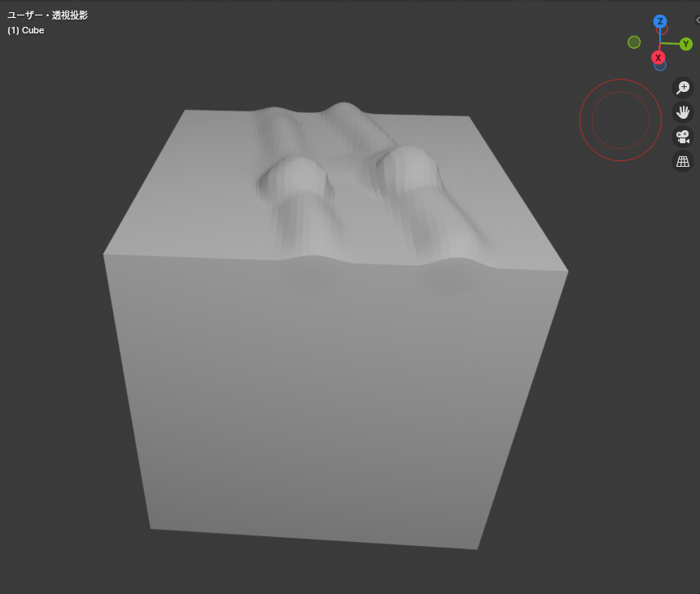
Task: Click the pan view hand icon
Action: coord(683,111)
